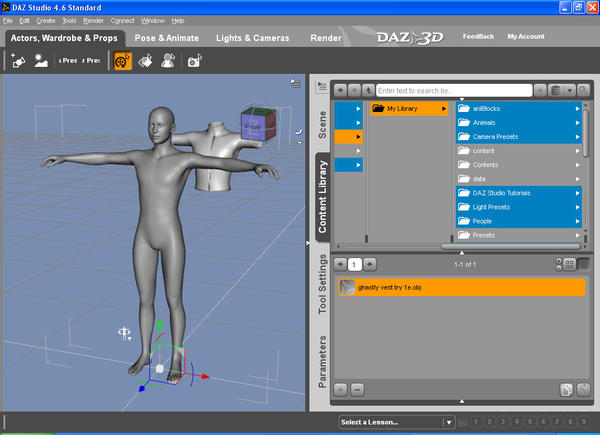Open the Window menu
This screenshot has height=435, width=600.
tap(153, 21)
